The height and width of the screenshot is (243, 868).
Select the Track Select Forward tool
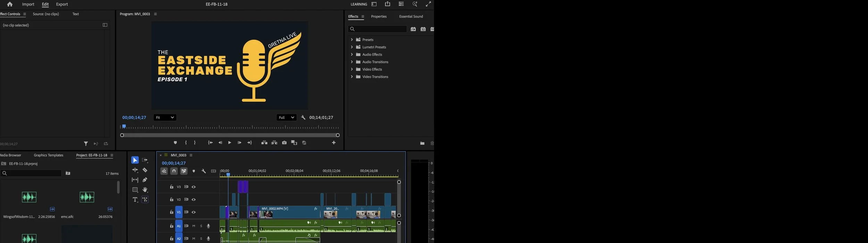pos(145,160)
